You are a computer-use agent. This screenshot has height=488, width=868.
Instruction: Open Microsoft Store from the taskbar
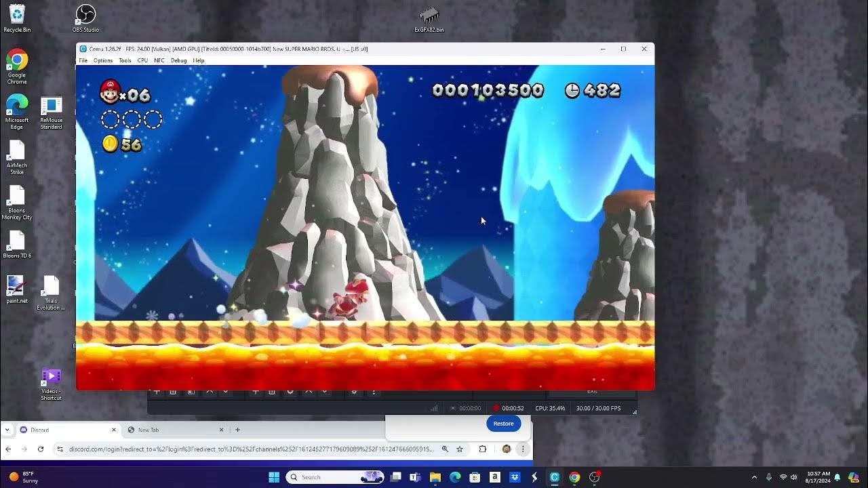pos(475,477)
